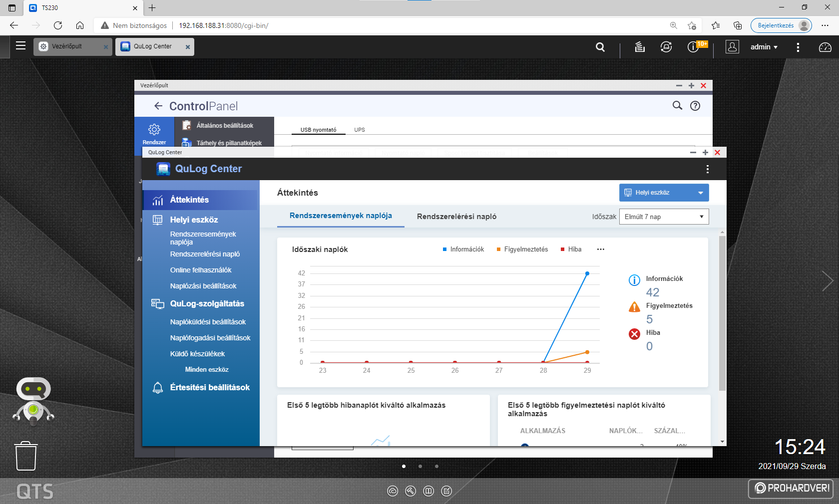Click the Hiba red error icon
The image size is (839, 504).
click(634, 334)
